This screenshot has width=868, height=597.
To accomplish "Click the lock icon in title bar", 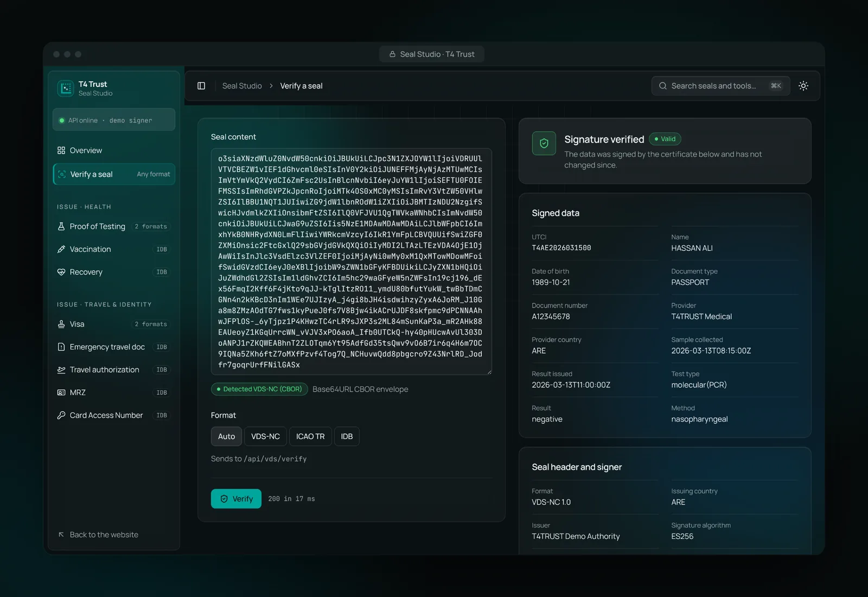I will (392, 54).
